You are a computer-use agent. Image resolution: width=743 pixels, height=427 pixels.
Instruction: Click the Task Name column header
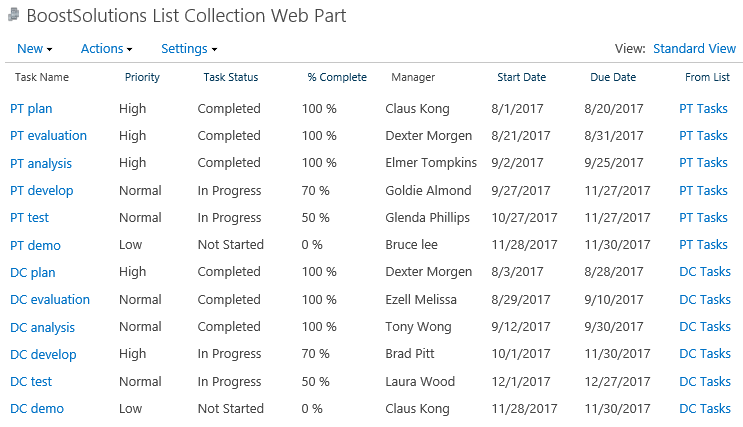point(42,77)
